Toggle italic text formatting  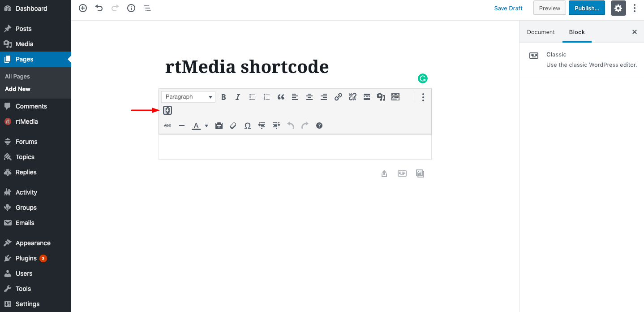tap(238, 97)
